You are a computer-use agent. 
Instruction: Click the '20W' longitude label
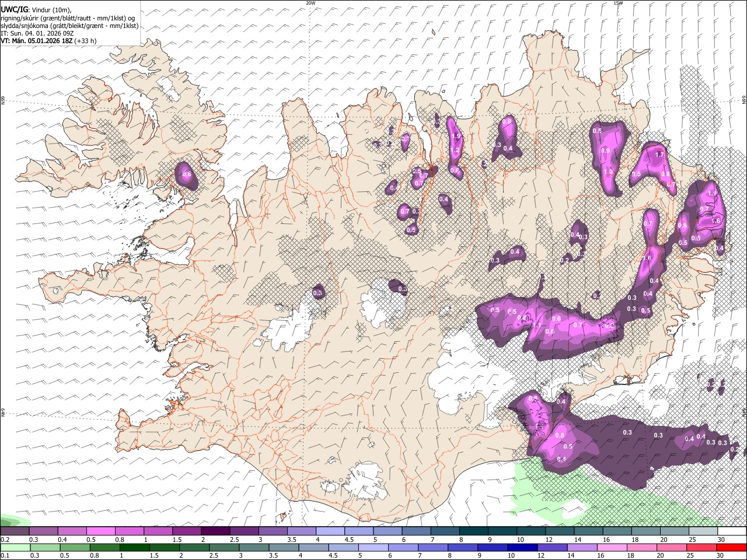click(x=310, y=3)
